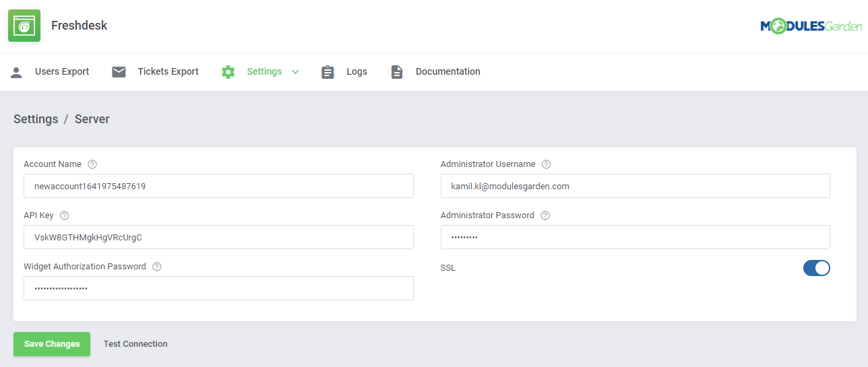Screen dimensions: 868x367
Task: Focus the Account Name input field
Action: 218,186
